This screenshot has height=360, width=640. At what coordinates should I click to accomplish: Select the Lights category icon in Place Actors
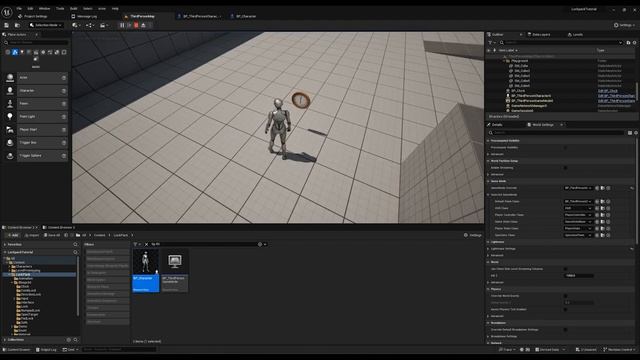[22, 52]
